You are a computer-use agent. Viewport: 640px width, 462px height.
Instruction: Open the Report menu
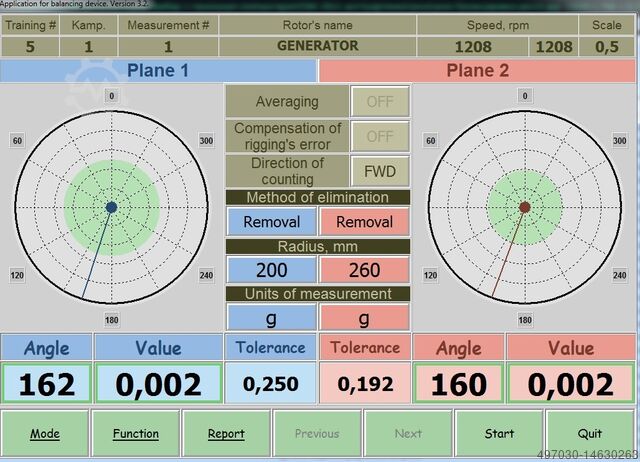tap(226, 433)
